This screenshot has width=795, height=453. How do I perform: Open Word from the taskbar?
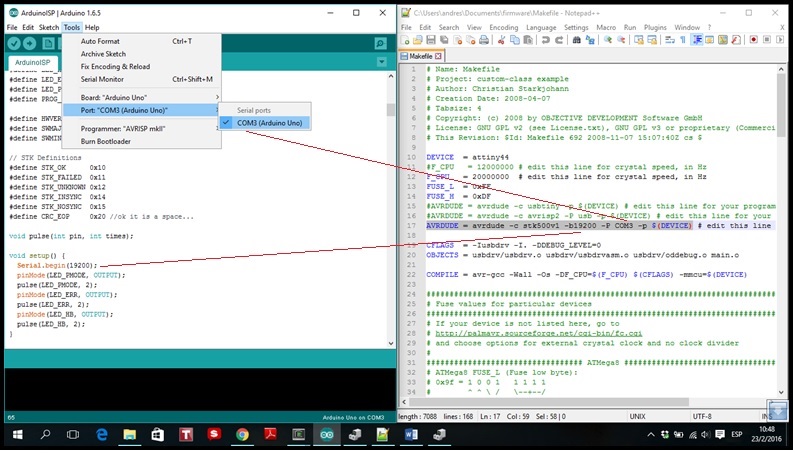[411, 435]
